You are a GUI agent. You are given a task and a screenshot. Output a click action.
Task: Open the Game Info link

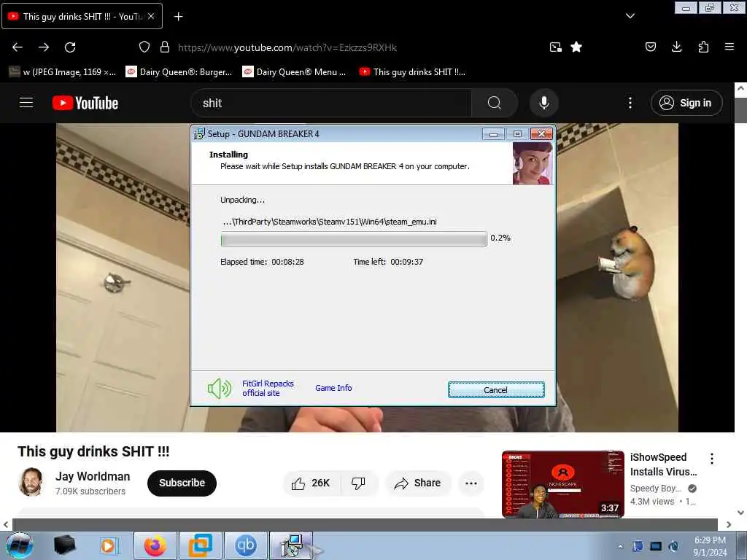click(333, 388)
